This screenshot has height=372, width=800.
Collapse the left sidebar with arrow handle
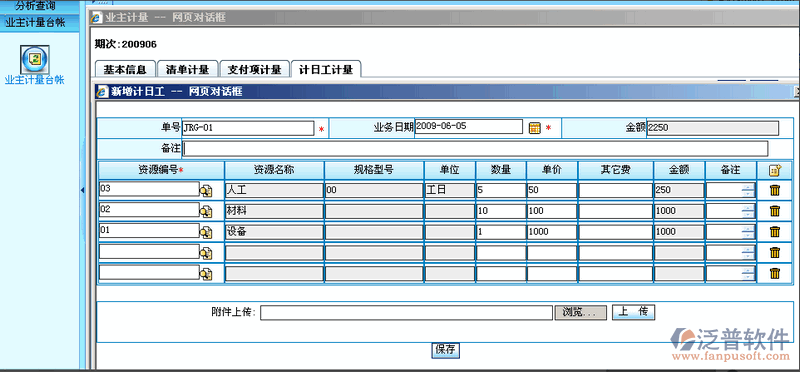tap(82, 190)
